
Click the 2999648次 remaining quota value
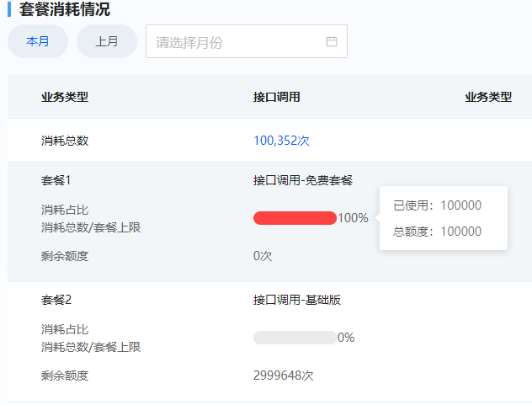pyautogui.click(x=283, y=376)
